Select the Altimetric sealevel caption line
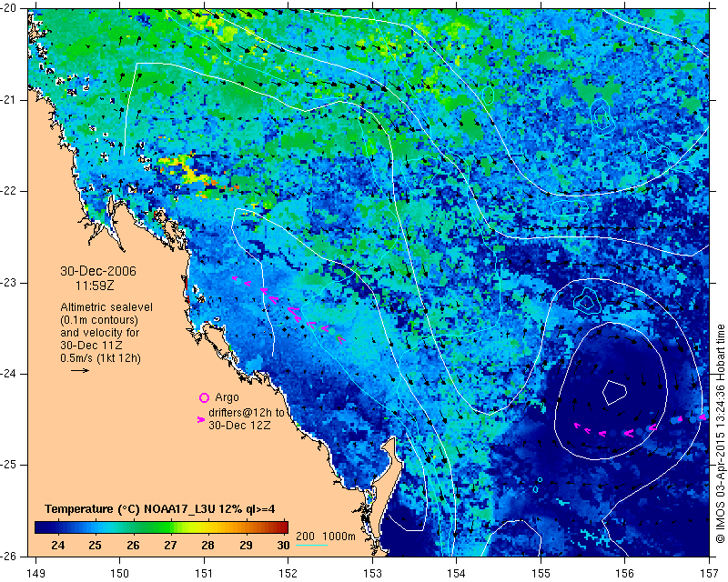The height and width of the screenshot is (582, 728). tap(106, 307)
